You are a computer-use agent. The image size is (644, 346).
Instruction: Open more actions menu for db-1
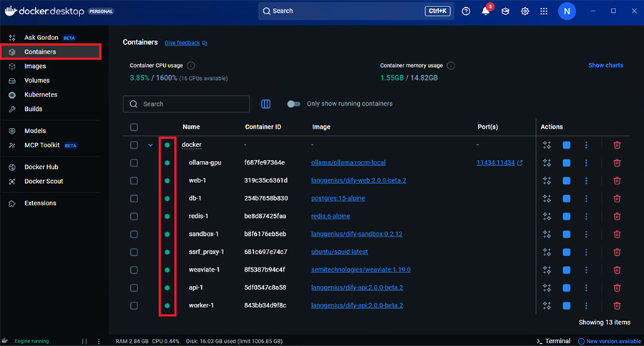tap(586, 198)
